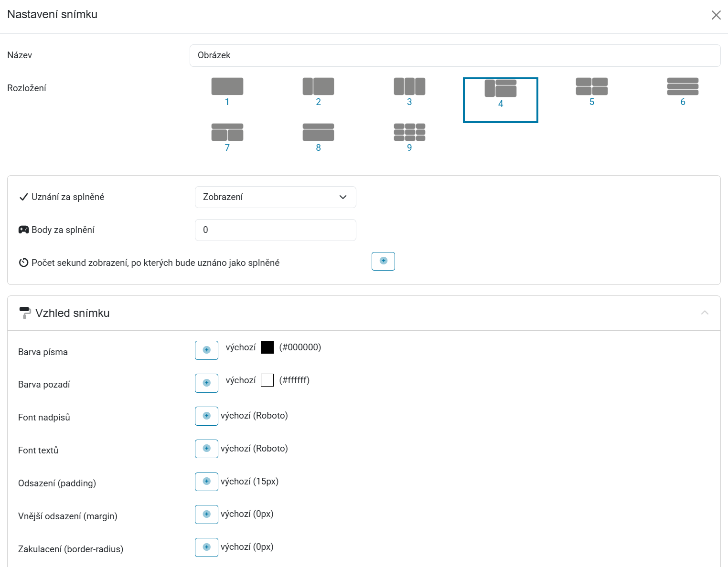Click the Název label

[20, 55]
